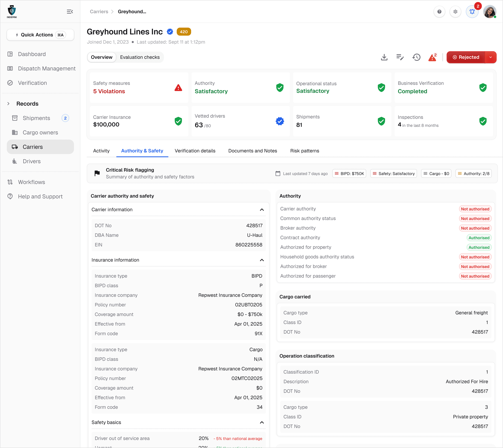The height and width of the screenshot is (448, 503).
Task: Click the Last updated calendar icon
Action: tap(278, 173)
